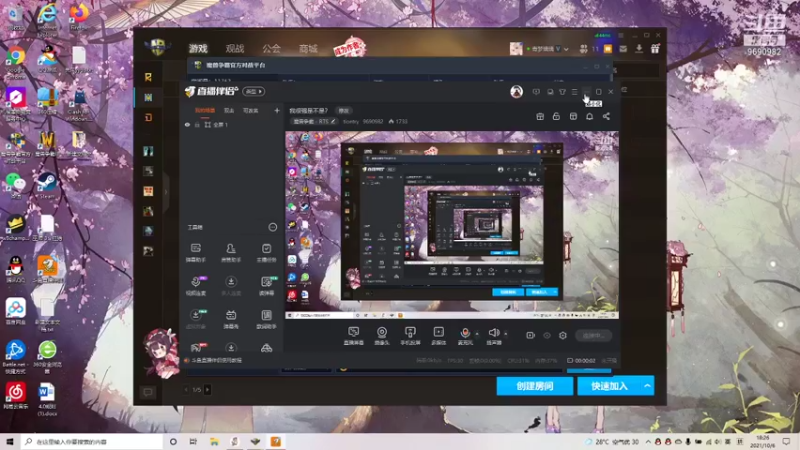The image size is (800, 450).
Task: Click the padlock icon above preview
Action: (556, 116)
